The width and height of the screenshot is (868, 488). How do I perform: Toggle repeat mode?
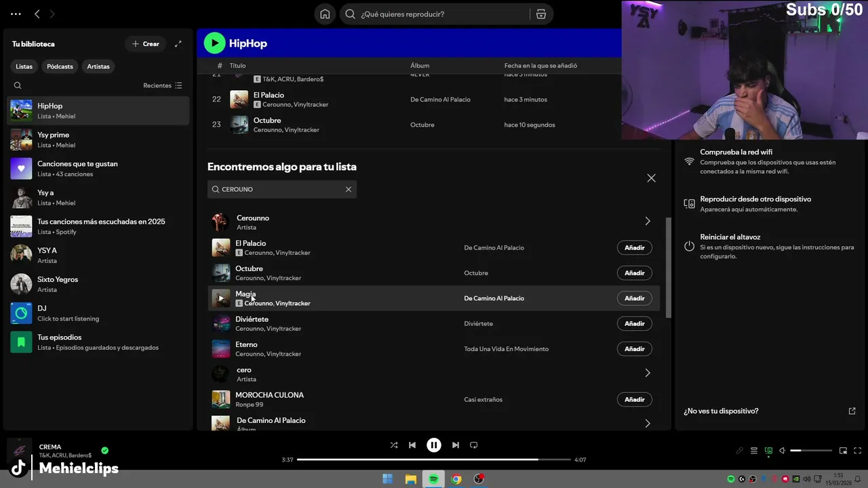[474, 445]
